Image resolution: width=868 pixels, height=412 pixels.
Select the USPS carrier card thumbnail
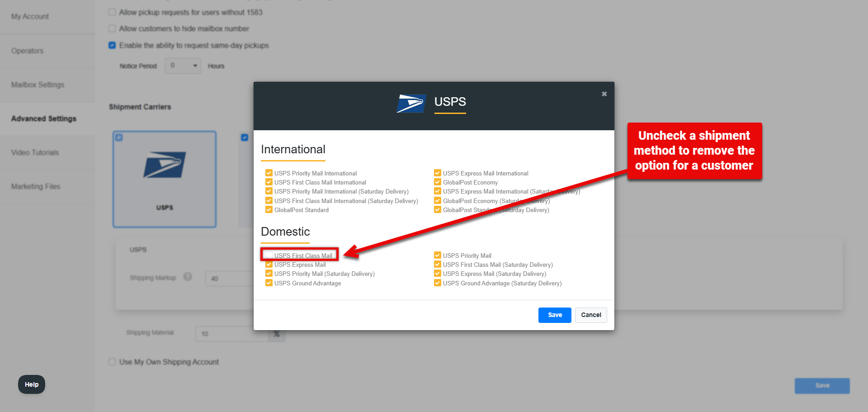[165, 179]
